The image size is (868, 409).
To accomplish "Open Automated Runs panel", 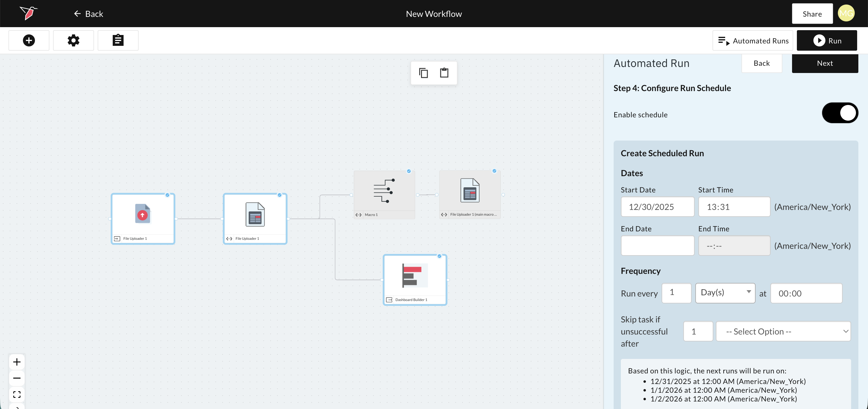I will [x=753, y=41].
